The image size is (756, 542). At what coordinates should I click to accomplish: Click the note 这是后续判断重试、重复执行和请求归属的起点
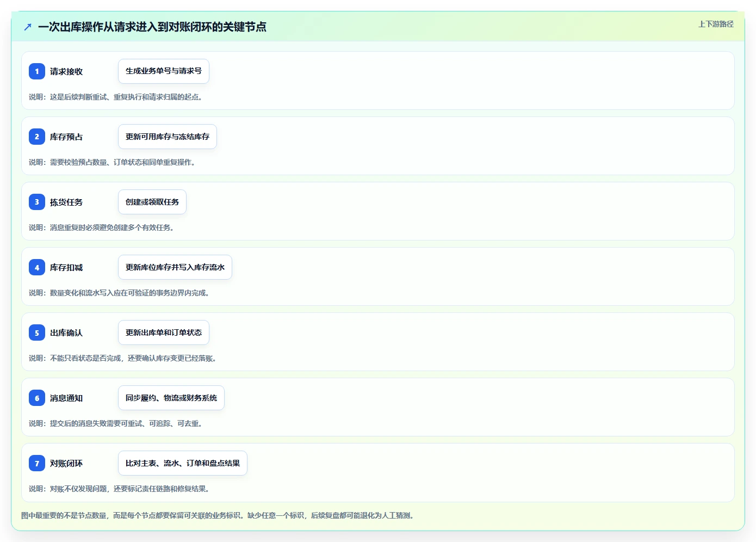coord(126,97)
